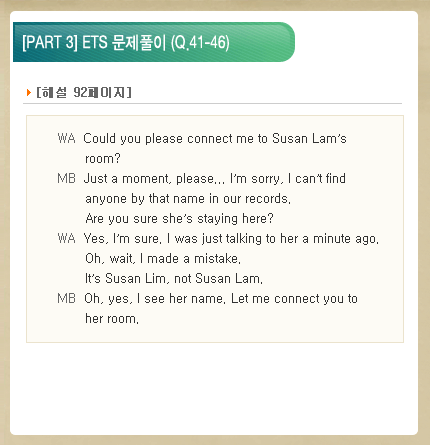
Task: Click the [해설 92페이지] heading text
Action: point(84,92)
